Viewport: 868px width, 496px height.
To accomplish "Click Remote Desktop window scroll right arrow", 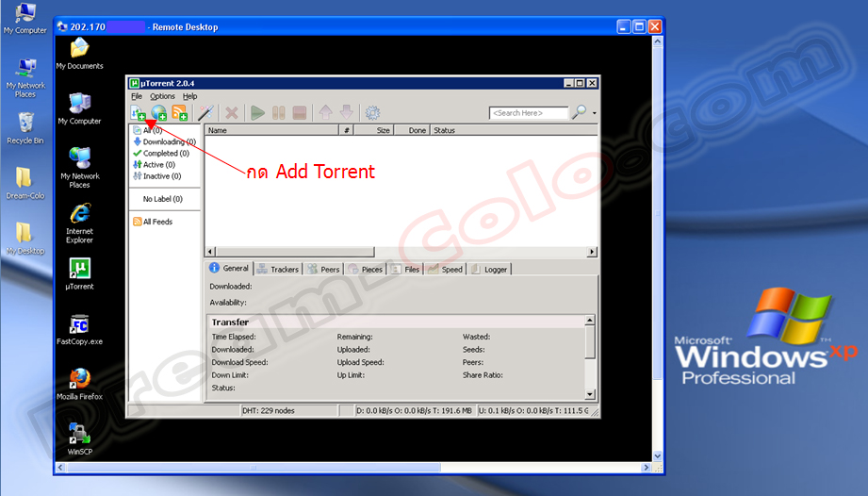I will point(646,468).
